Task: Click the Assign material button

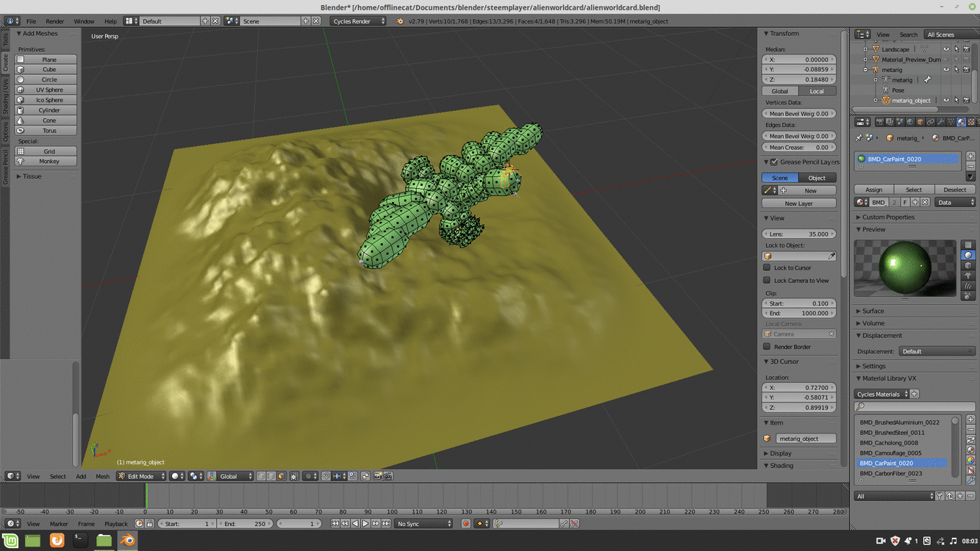Action: click(873, 190)
